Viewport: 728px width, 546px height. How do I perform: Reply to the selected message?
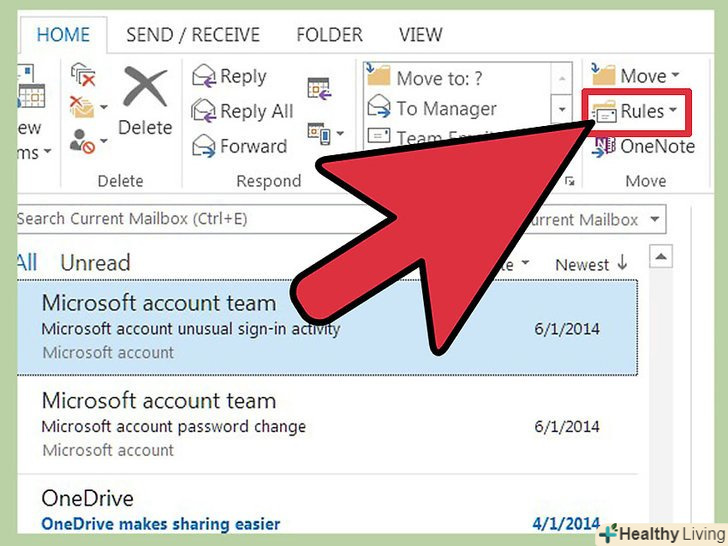pos(229,76)
